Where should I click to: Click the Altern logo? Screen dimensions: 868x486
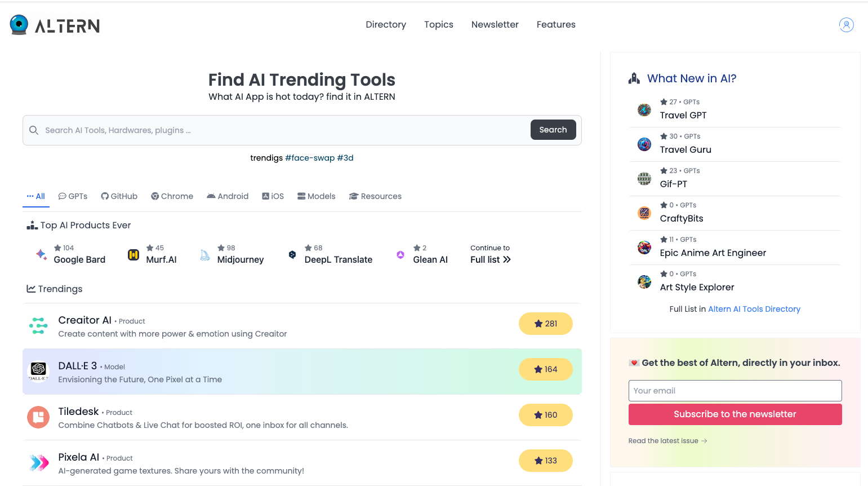55,25
